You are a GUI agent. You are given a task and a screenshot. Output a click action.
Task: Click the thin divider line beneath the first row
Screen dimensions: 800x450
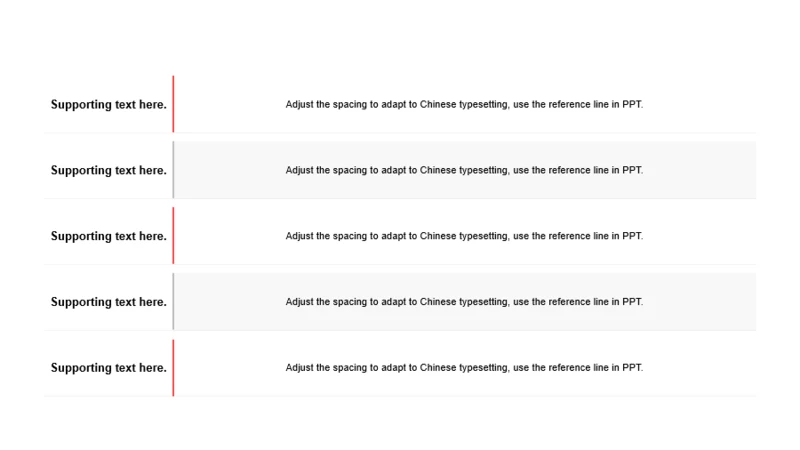pyautogui.click(x=400, y=133)
